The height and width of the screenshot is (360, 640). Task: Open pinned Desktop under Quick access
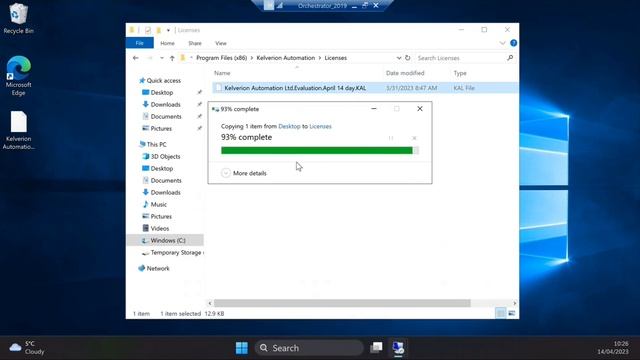click(x=162, y=93)
